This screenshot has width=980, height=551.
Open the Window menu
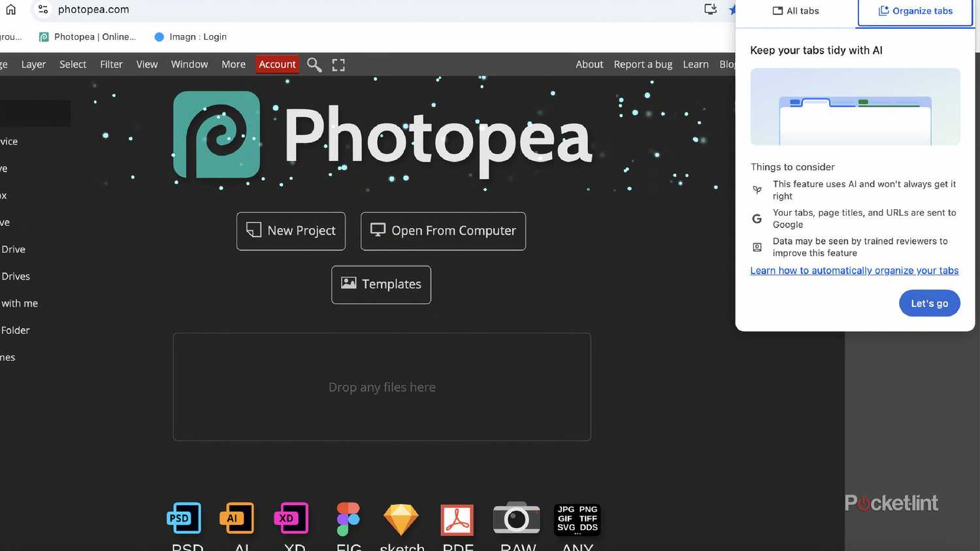point(189,64)
